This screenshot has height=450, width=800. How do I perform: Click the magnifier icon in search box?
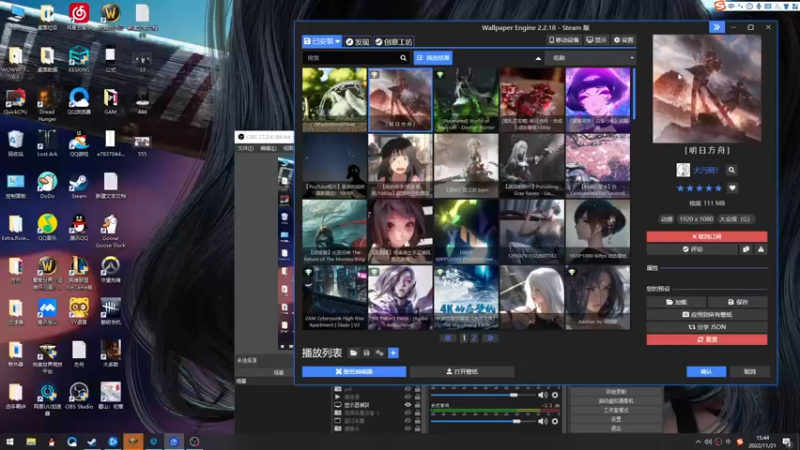point(403,58)
